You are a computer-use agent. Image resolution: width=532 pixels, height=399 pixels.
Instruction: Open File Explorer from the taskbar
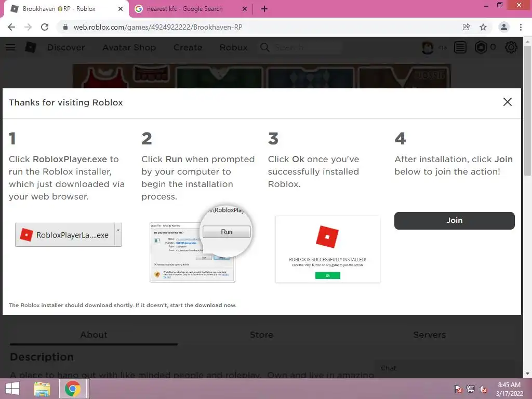42,389
